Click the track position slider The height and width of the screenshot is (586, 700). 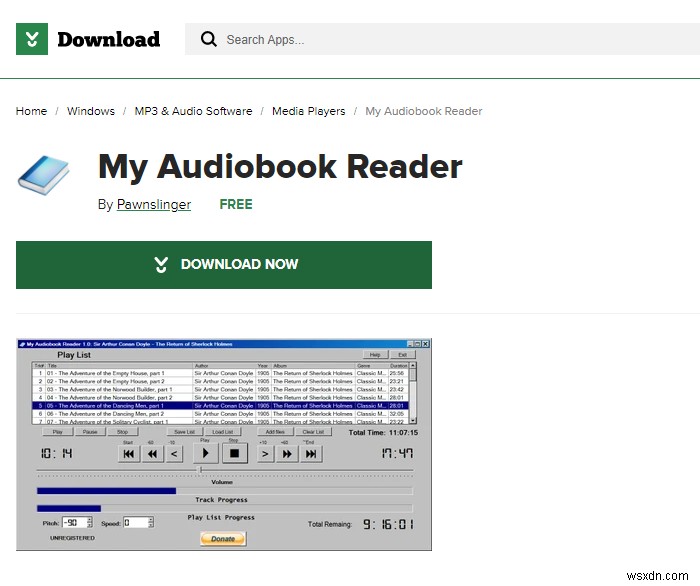(x=225, y=470)
